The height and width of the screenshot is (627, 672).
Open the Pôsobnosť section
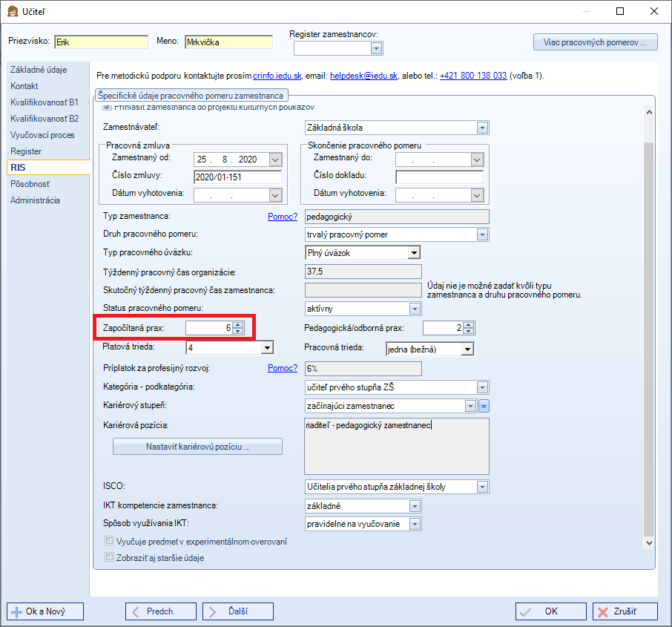pyautogui.click(x=30, y=184)
